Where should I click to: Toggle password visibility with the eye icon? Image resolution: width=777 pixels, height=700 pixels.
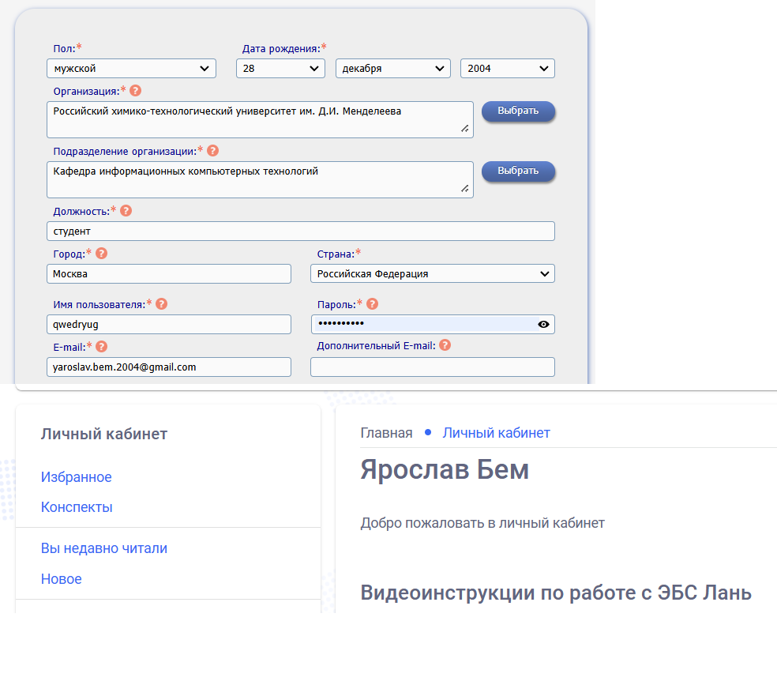coord(543,324)
